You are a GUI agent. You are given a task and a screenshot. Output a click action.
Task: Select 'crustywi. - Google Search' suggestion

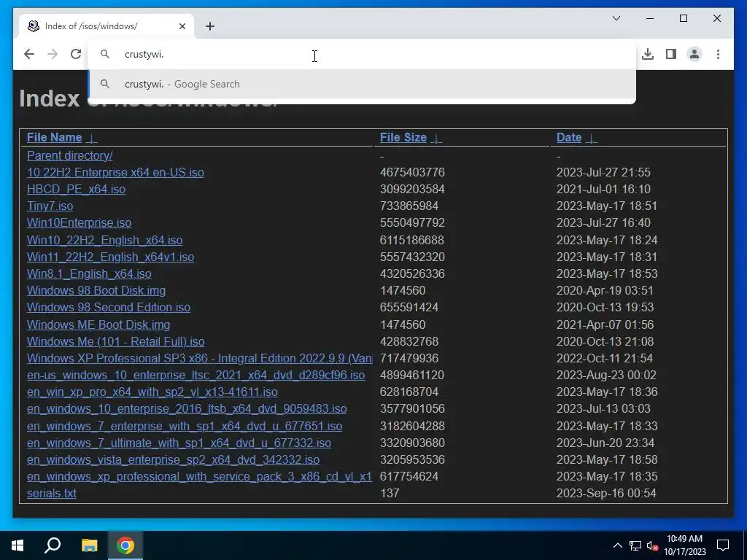(x=362, y=84)
